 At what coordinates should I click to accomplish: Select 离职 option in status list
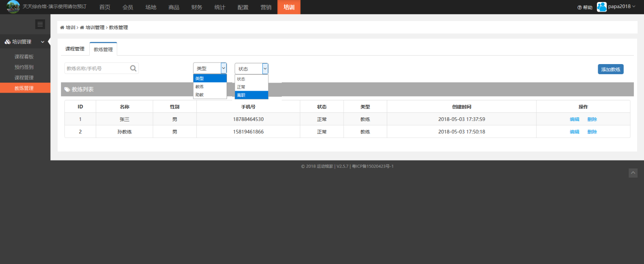[252, 95]
